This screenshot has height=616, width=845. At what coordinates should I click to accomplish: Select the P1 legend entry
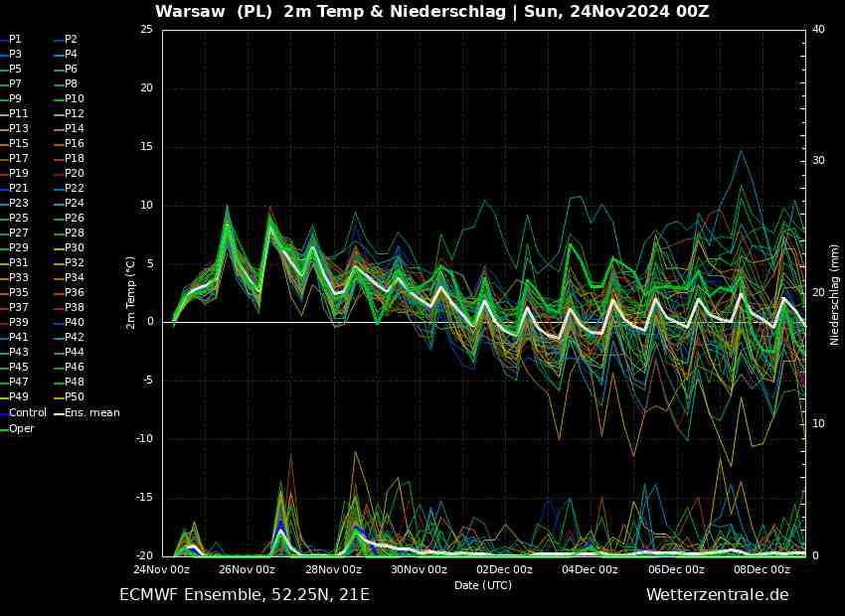tap(11, 40)
